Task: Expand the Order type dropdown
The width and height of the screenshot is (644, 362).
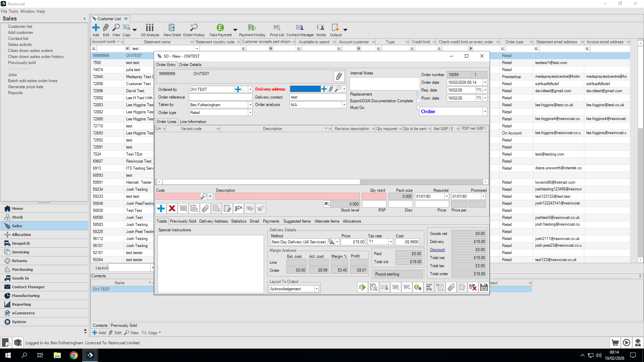Action: (250, 113)
